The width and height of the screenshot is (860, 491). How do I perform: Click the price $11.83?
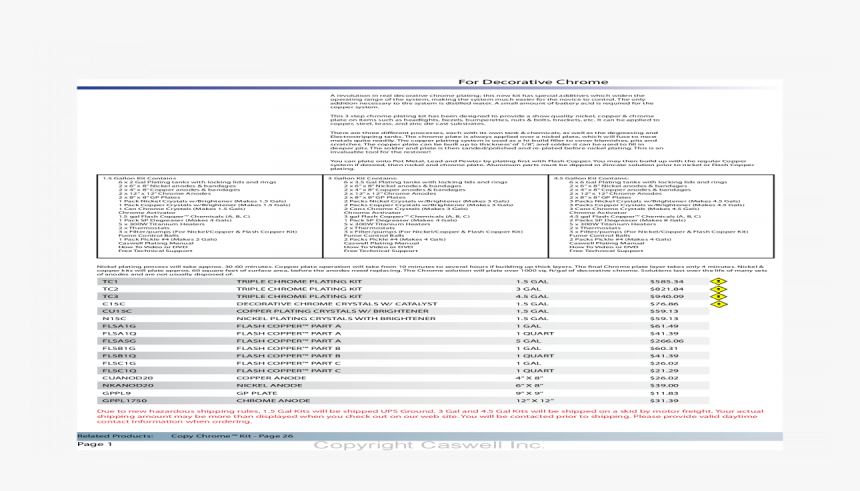[664, 393]
